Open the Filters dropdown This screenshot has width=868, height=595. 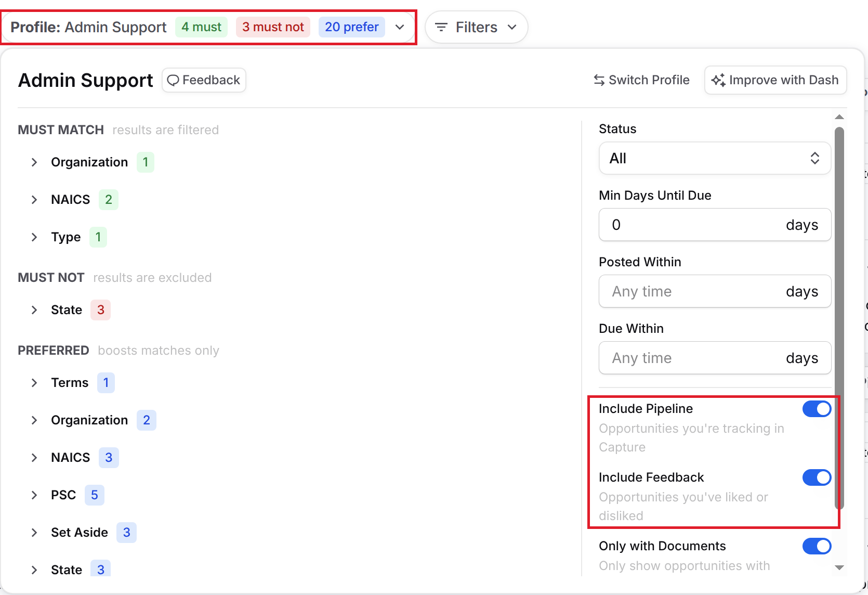476,27
